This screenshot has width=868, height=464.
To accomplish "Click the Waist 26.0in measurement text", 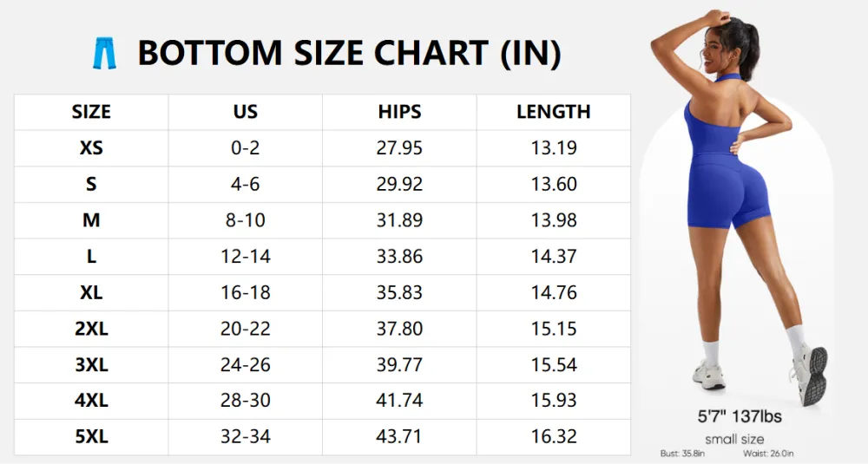I will [x=768, y=454].
